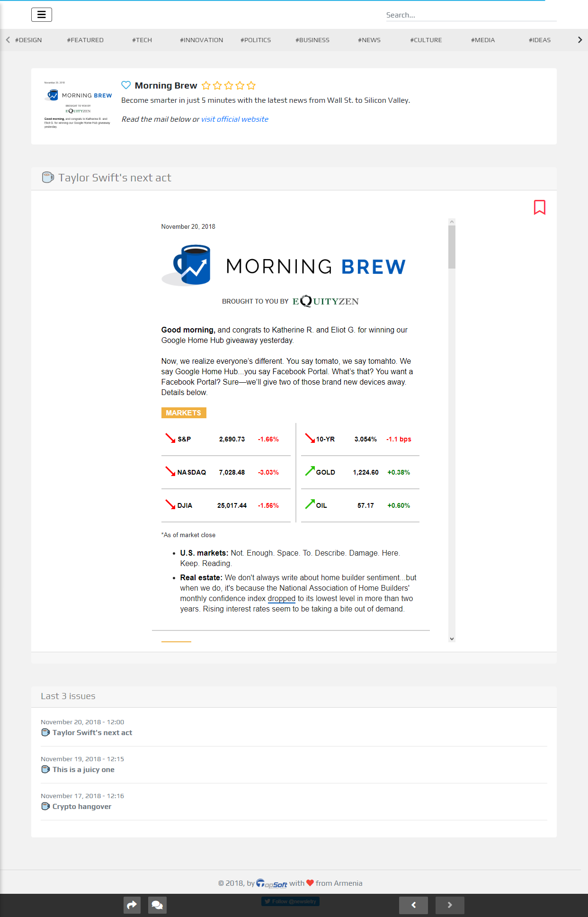Image resolution: width=588 pixels, height=917 pixels.
Task: Click the S&P value 2,690.73
Action: pyautogui.click(x=232, y=440)
